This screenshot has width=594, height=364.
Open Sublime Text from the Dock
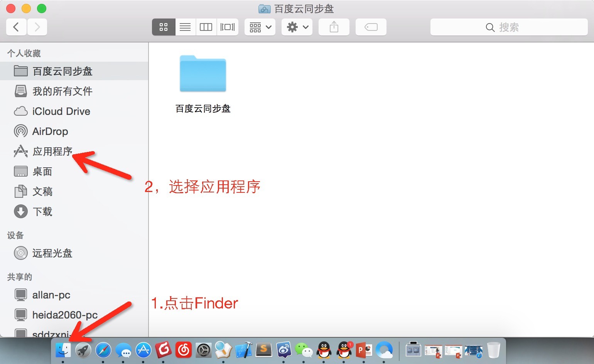point(264,350)
